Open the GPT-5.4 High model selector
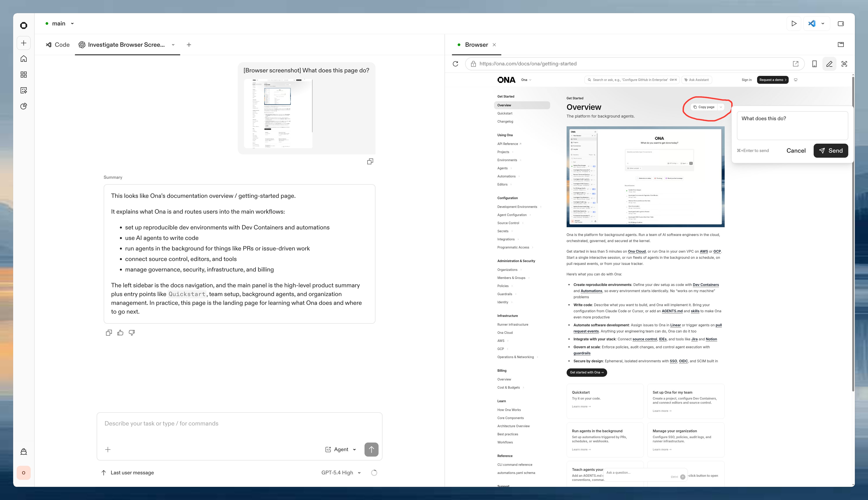This screenshot has width=868, height=500. point(341,473)
